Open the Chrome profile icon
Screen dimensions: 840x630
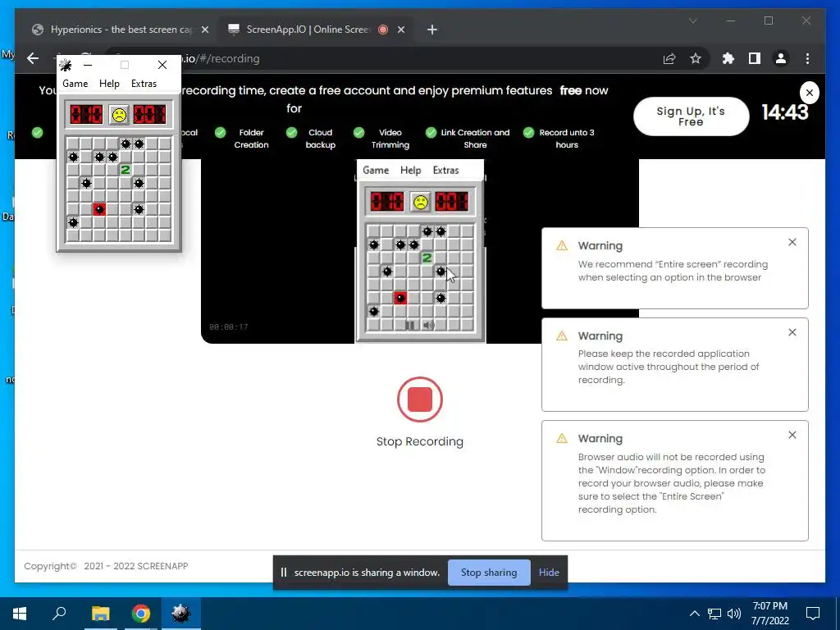781,58
